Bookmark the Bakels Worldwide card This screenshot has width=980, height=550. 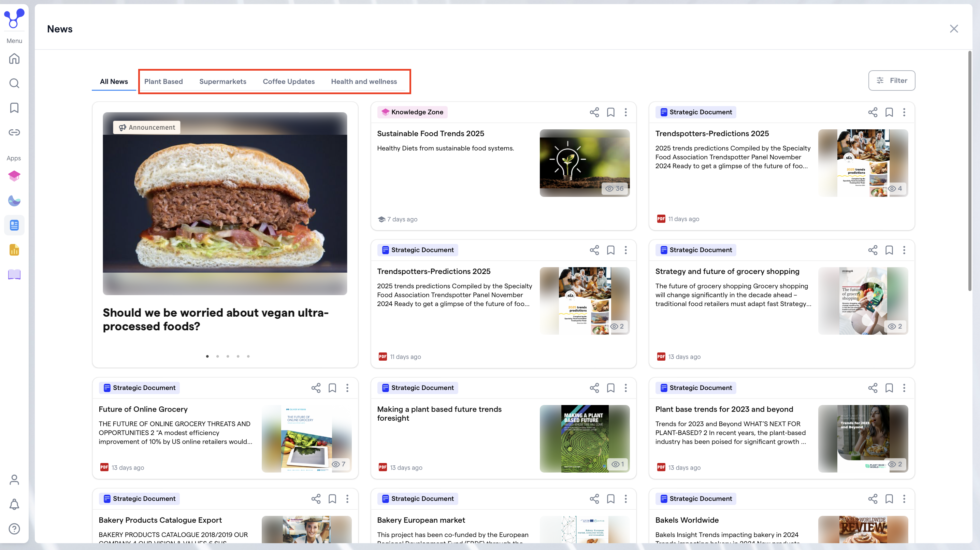889,499
